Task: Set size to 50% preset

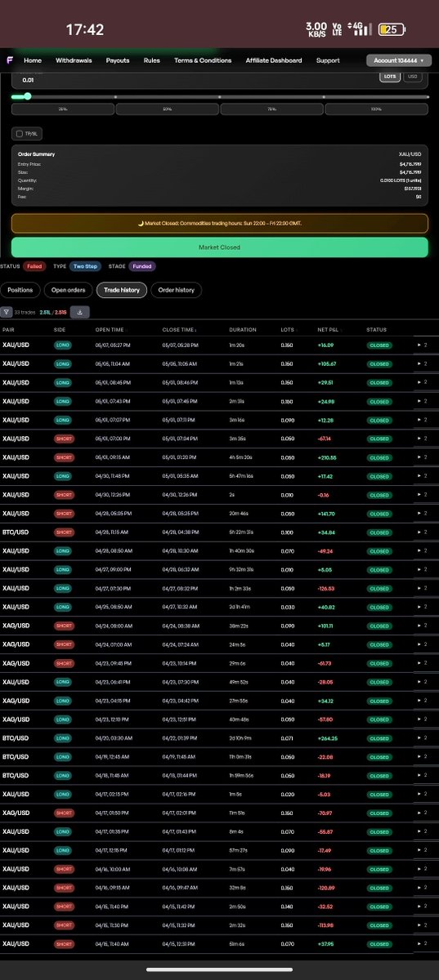Action: [x=167, y=109]
